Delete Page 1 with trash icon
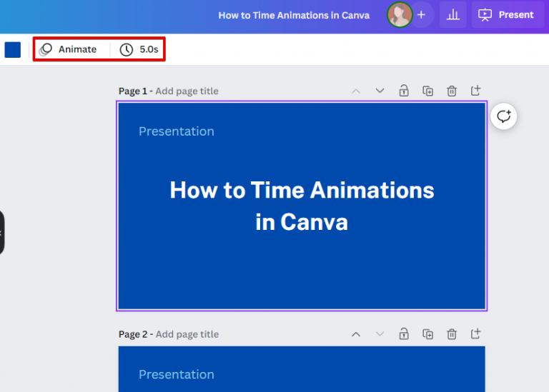 (x=452, y=91)
